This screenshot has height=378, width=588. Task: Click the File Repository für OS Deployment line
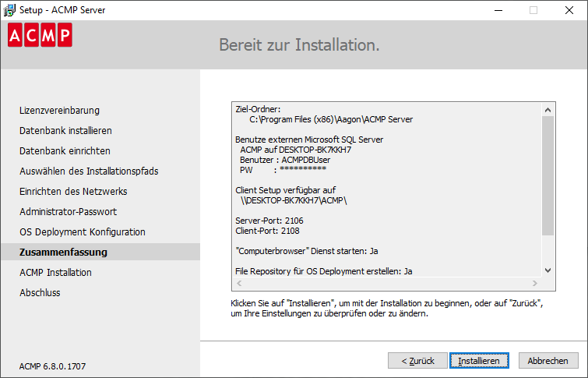tap(324, 271)
